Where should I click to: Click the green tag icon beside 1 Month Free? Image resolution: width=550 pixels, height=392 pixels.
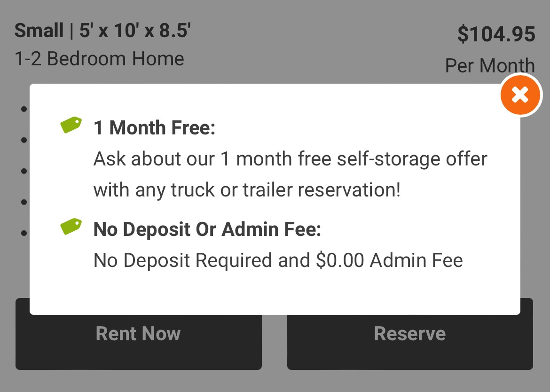click(71, 125)
